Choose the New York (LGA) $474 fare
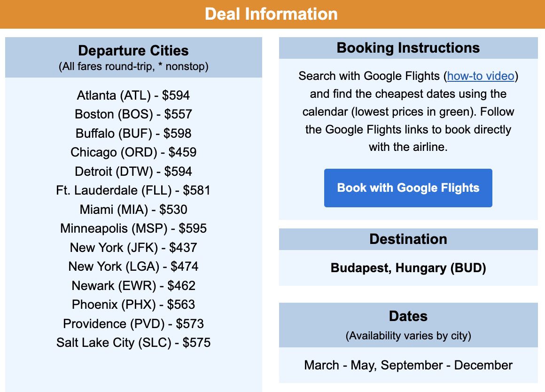Screen dimensions: 545x392 coord(133,267)
